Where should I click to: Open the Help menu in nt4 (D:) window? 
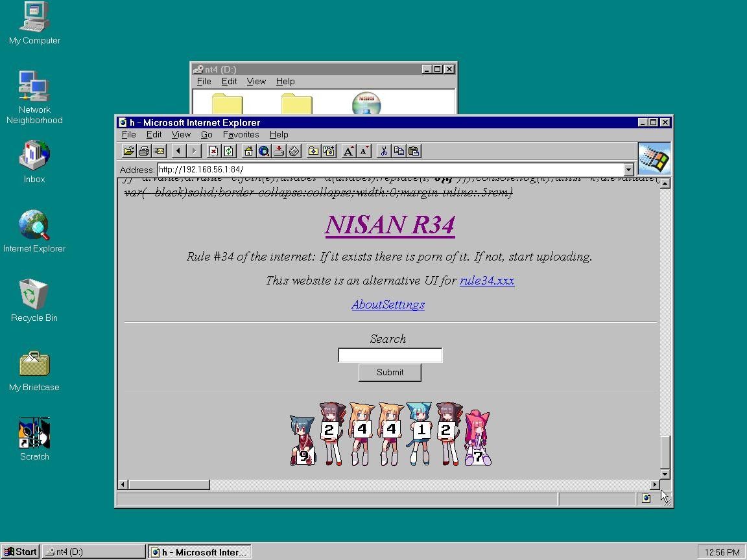coord(285,82)
